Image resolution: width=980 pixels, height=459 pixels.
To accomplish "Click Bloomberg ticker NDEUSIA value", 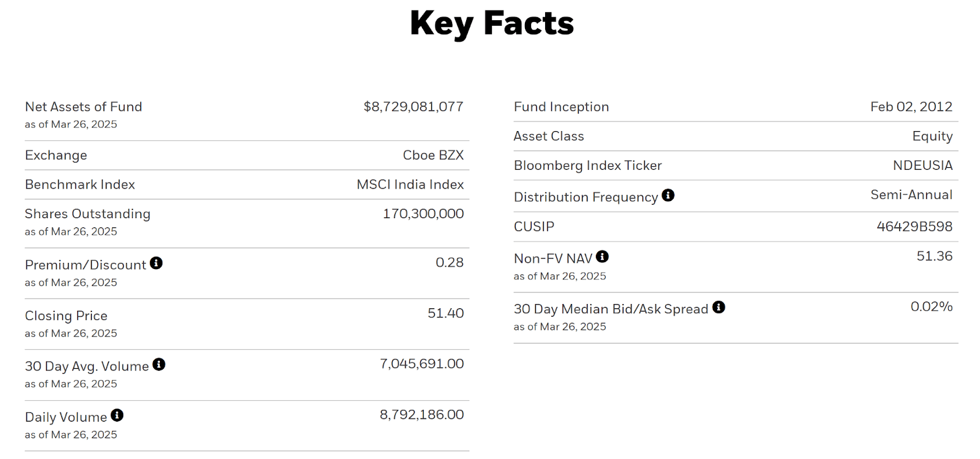I will coord(922,165).
